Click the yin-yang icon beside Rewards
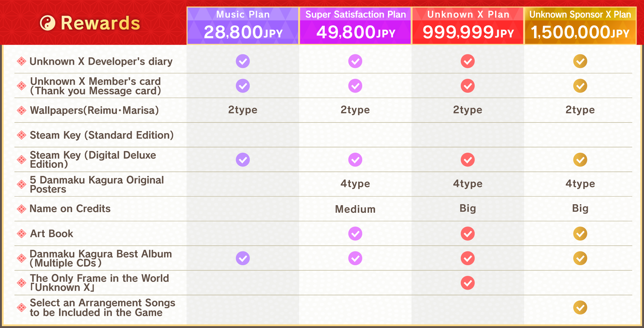Screen dimensions: 644x328 (x=48, y=23)
